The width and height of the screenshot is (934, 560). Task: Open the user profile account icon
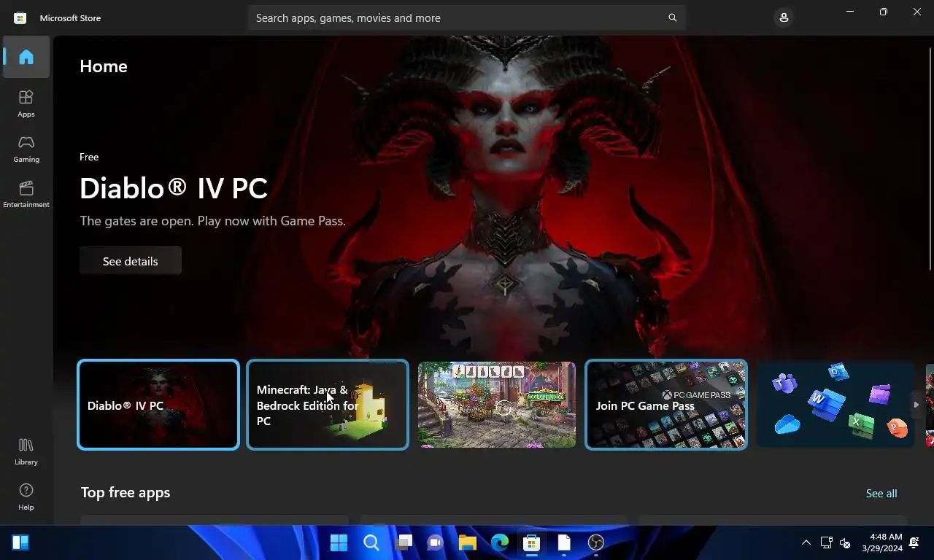[x=784, y=17]
